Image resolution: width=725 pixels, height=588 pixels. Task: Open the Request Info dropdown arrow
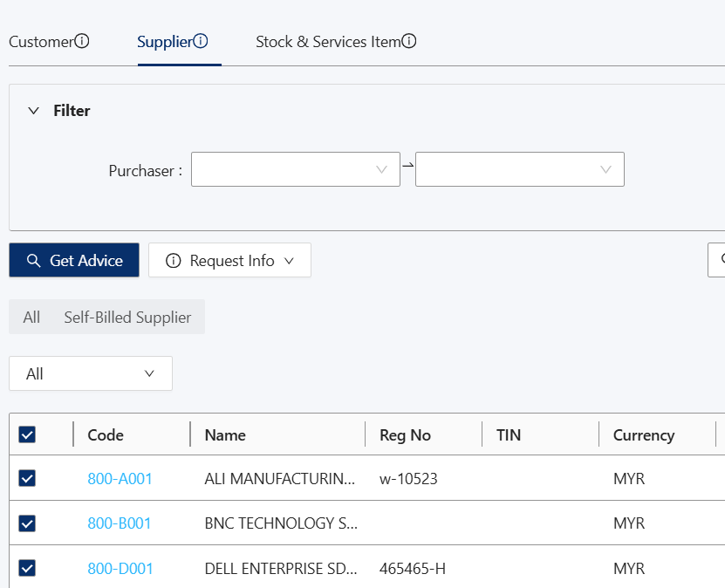(x=290, y=261)
